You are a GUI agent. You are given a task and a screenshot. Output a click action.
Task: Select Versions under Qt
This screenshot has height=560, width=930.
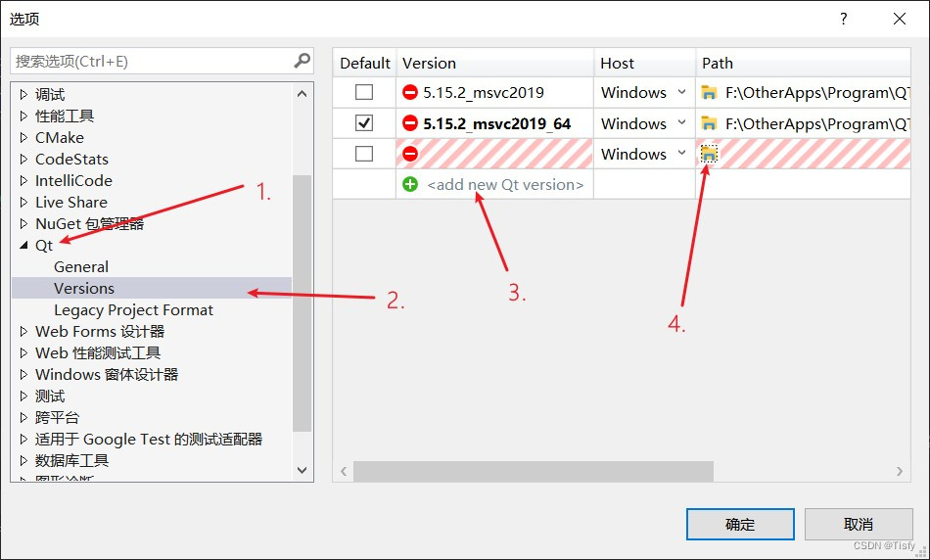[x=84, y=288]
